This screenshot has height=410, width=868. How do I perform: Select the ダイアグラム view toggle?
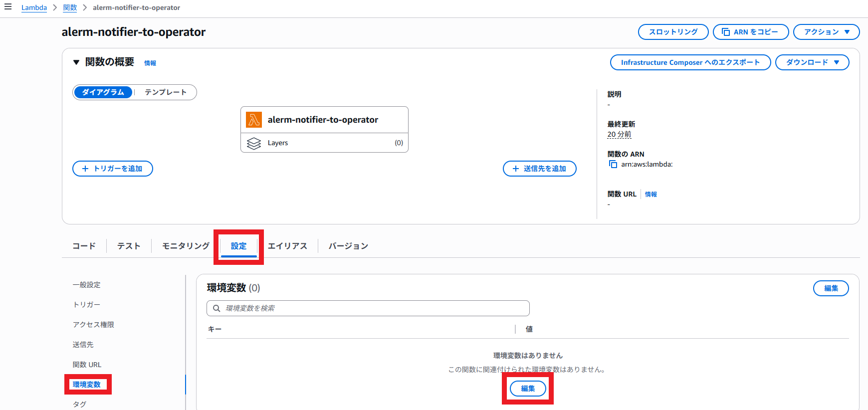coord(103,92)
